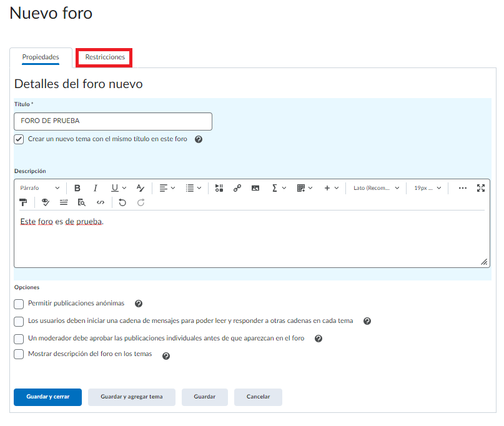The height and width of the screenshot is (426, 504).
Task: Click the insert image icon
Action: 255,188
